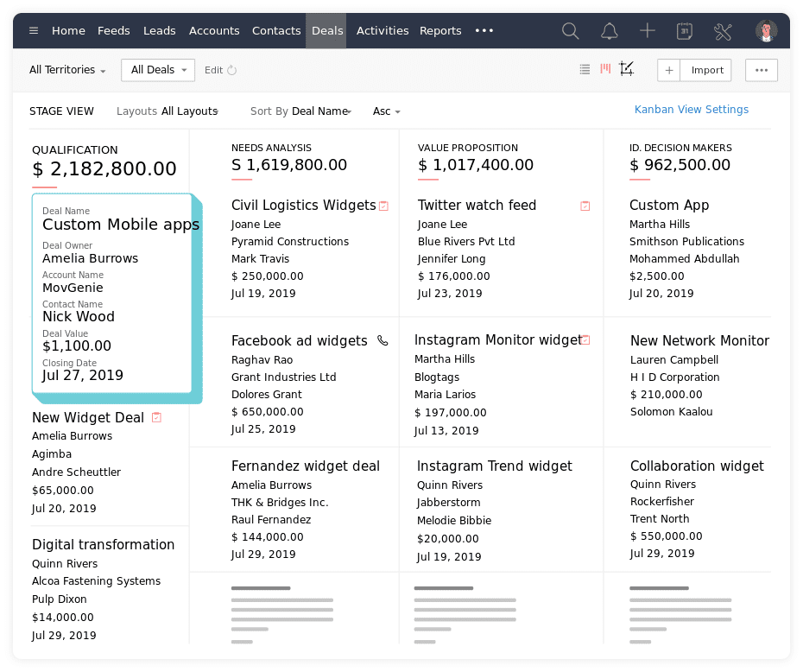
Task: Switch to list view
Action: (585, 70)
